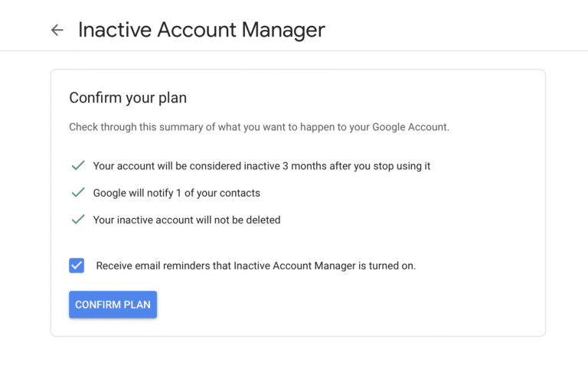This screenshot has height=375, width=588.
Task: Click the checkmark next to the notify contacts line
Action: point(77,192)
